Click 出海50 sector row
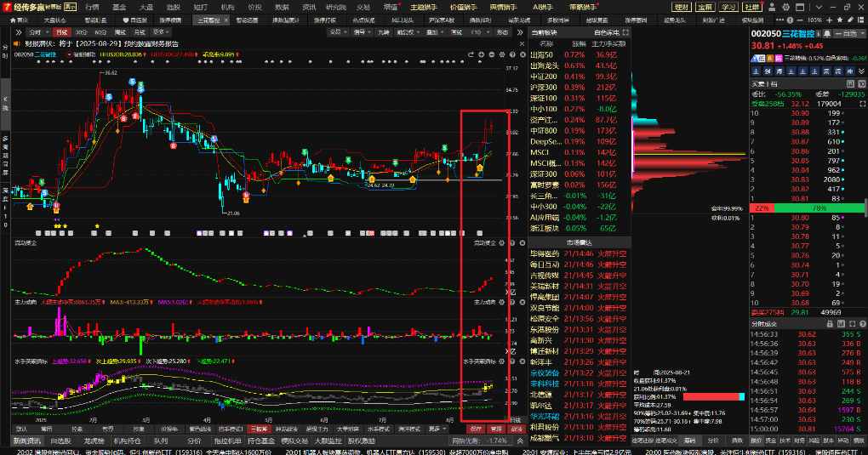The image size is (868, 455). (578, 54)
